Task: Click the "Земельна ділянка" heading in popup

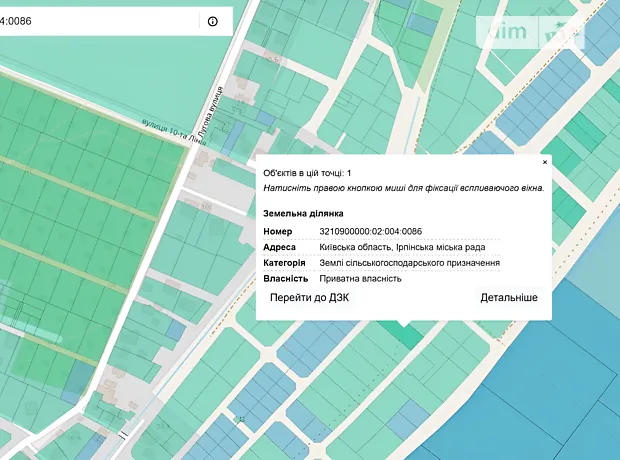Action: coord(303,214)
